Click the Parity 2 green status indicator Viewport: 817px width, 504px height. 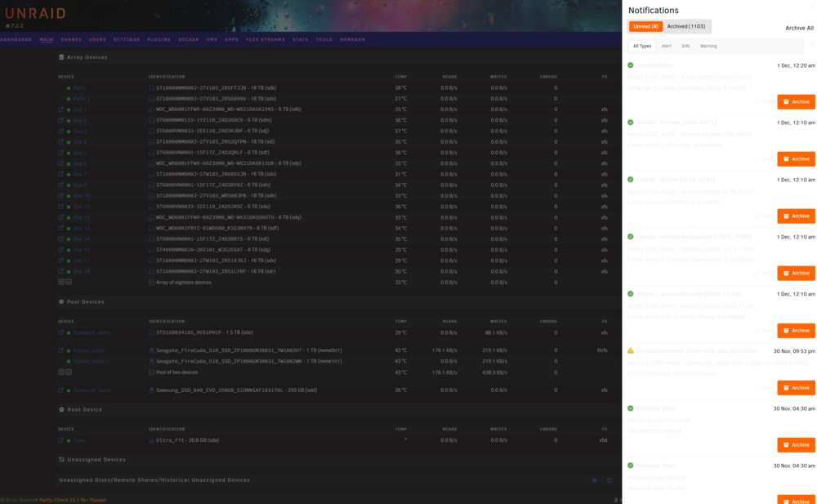[69, 99]
